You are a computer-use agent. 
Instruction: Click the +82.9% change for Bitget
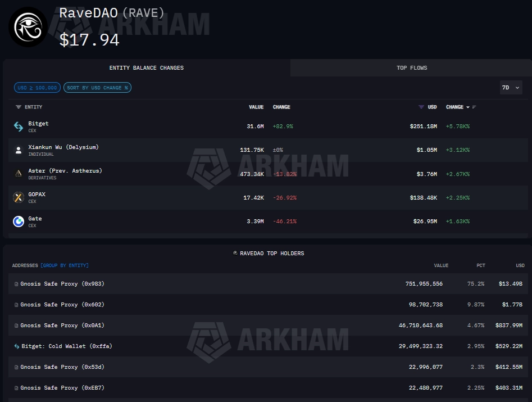[x=283, y=127]
